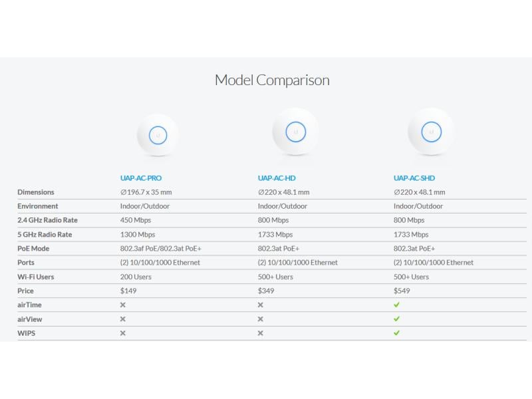Open the UAP-AC-HD model link
532x399 pixels.
tap(277, 178)
